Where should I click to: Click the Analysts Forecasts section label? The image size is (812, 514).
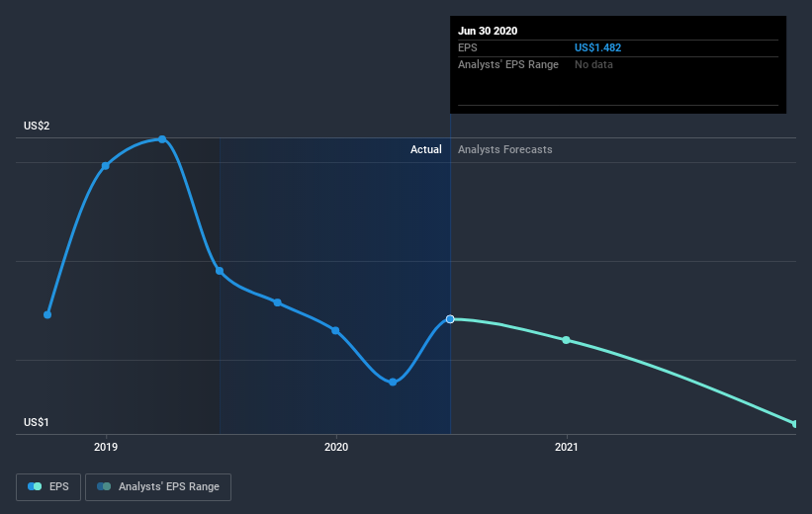[x=505, y=149]
